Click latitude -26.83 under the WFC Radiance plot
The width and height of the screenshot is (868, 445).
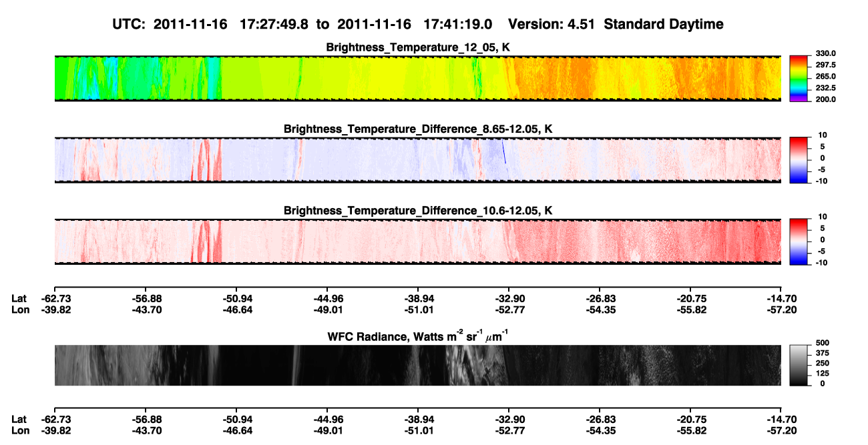coord(600,420)
